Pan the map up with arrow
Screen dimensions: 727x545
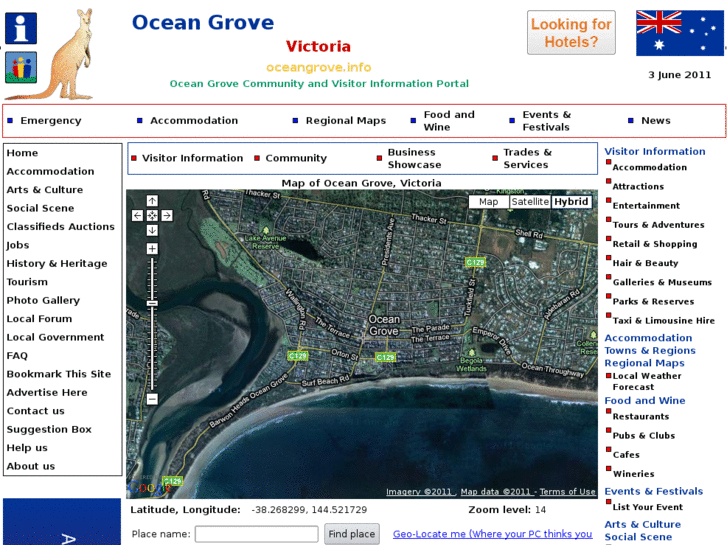click(x=152, y=201)
